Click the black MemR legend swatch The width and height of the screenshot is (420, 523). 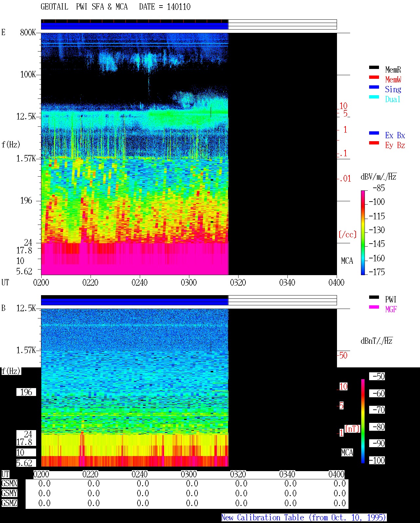pos(374,67)
